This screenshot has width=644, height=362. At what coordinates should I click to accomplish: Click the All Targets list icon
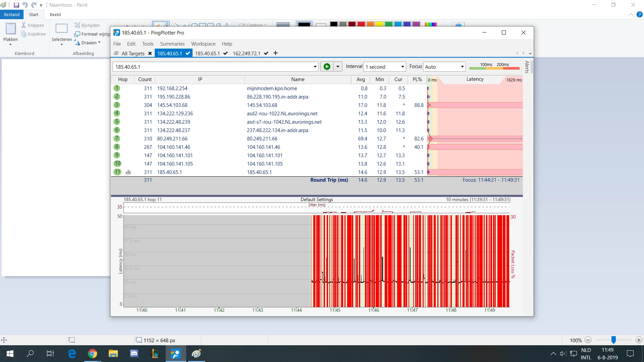point(116,54)
